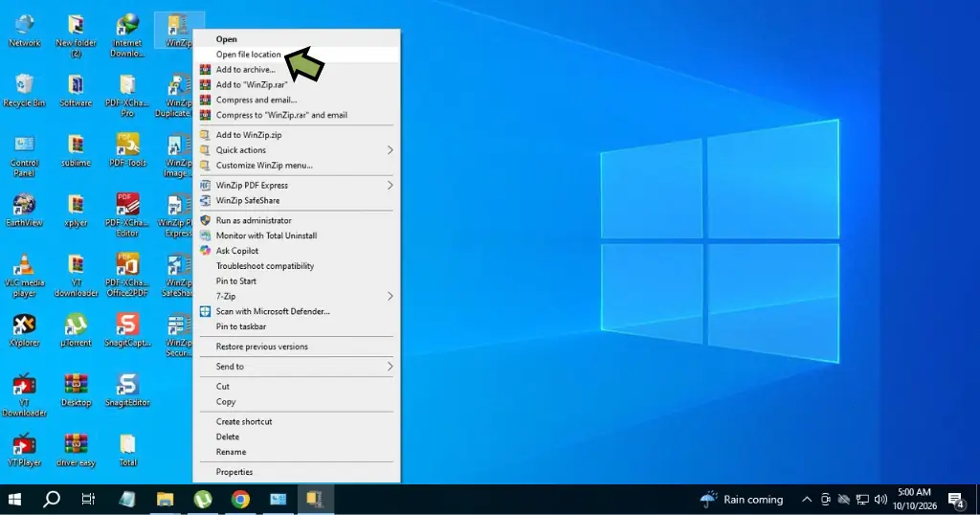Open the volume speaker tray icon
The width and height of the screenshot is (980, 515).
880,500
